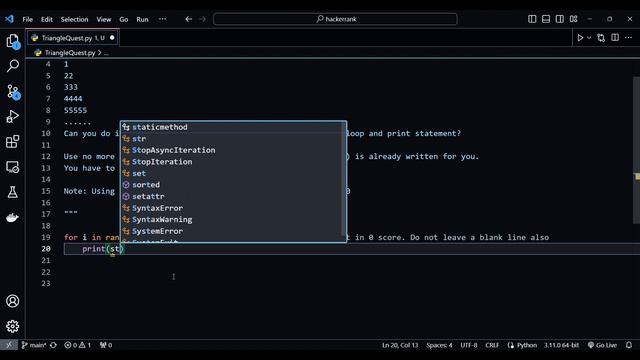This screenshot has width=640, height=360.
Task: Open notifications bell icon
Action: [x=629, y=345]
